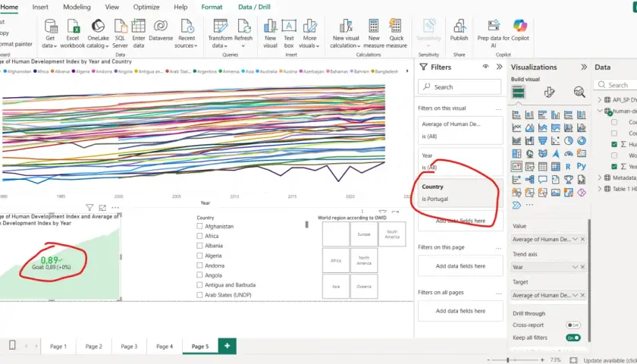Insert a Text box
The image size is (637, 364).
(x=289, y=34)
